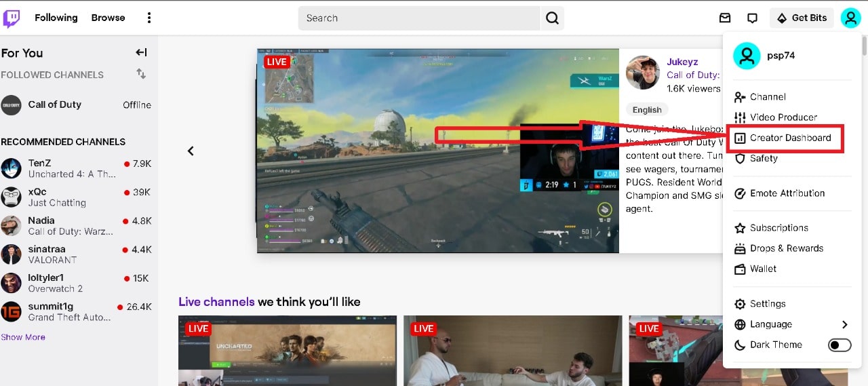868x386 pixels.
Task: Click the Safety shield icon
Action: tap(740, 158)
